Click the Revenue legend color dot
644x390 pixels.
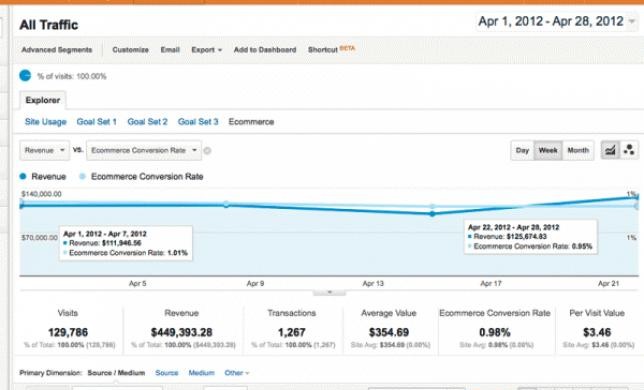pos(23,177)
